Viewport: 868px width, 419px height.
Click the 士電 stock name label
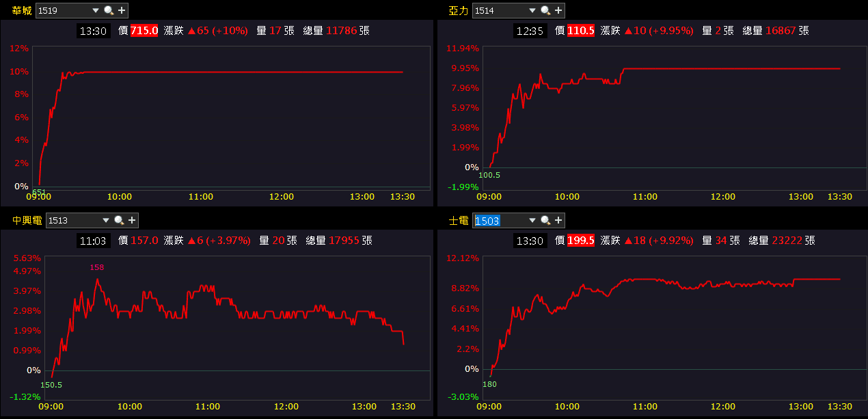tap(459, 220)
